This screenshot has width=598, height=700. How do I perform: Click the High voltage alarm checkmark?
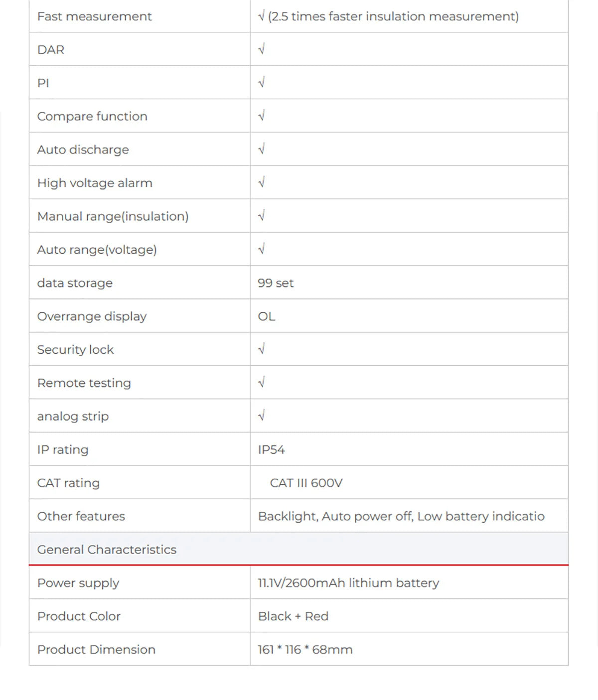click(x=262, y=182)
